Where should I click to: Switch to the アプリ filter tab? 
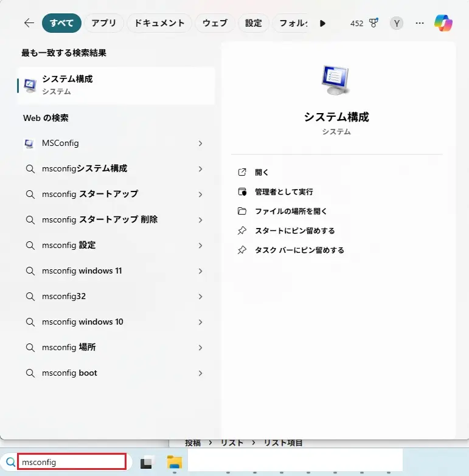103,23
